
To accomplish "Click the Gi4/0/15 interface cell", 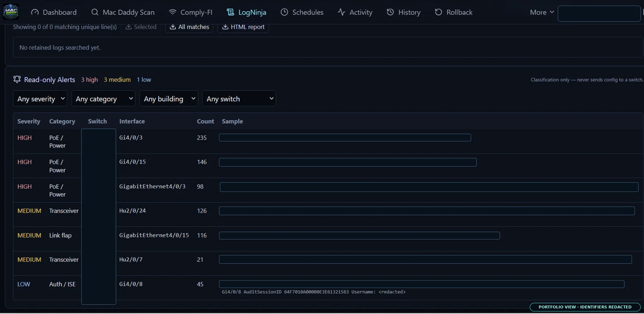I will pyautogui.click(x=132, y=162).
